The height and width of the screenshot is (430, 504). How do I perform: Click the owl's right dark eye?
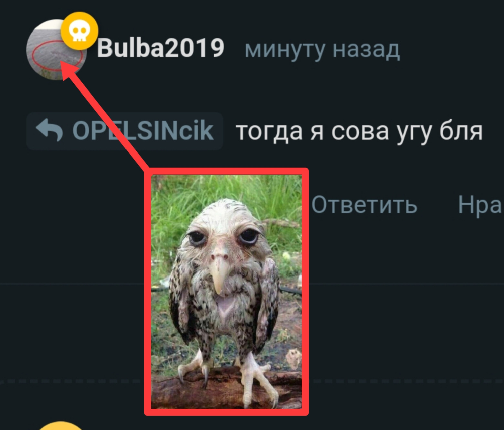248,237
